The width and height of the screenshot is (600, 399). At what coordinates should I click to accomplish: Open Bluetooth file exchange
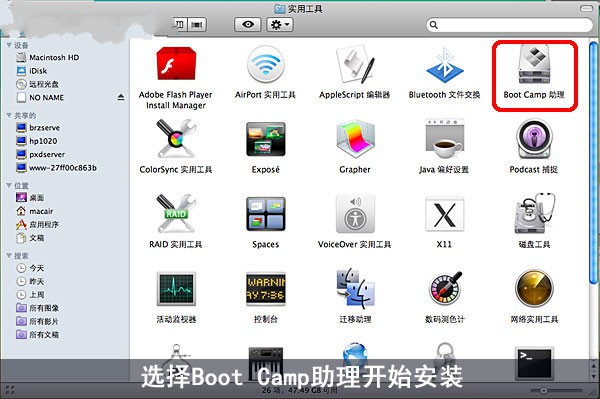(445, 65)
